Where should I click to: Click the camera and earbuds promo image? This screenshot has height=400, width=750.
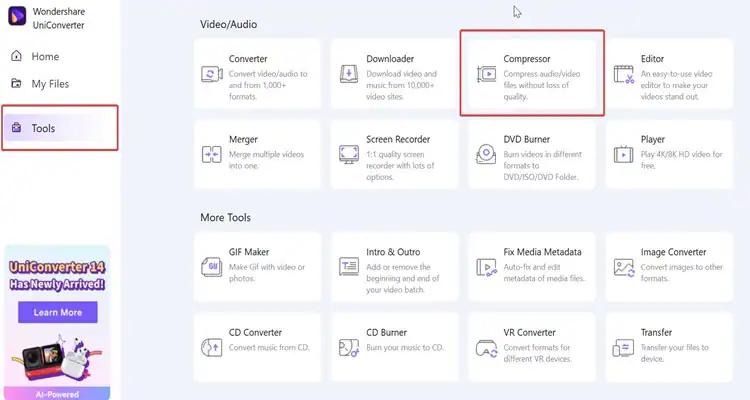pyautogui.click(x=56, y=357)
